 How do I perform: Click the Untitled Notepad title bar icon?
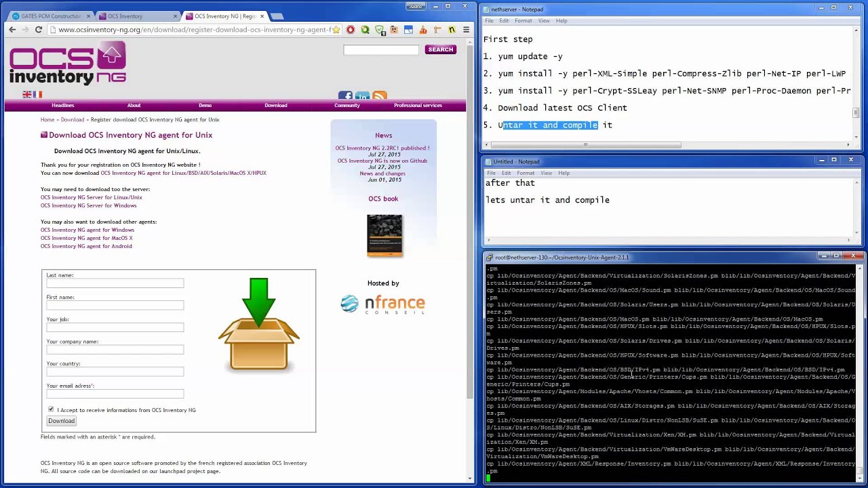[489, 162]
